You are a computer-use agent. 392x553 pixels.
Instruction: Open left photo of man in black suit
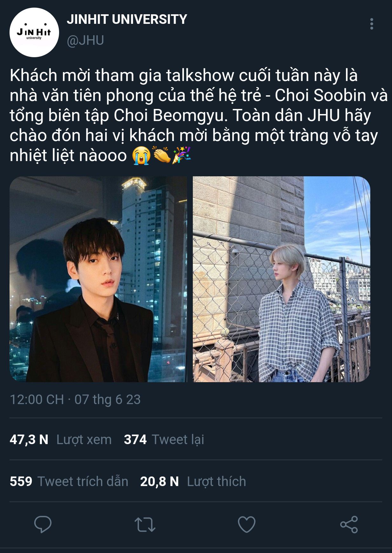[x=98, y=279]
